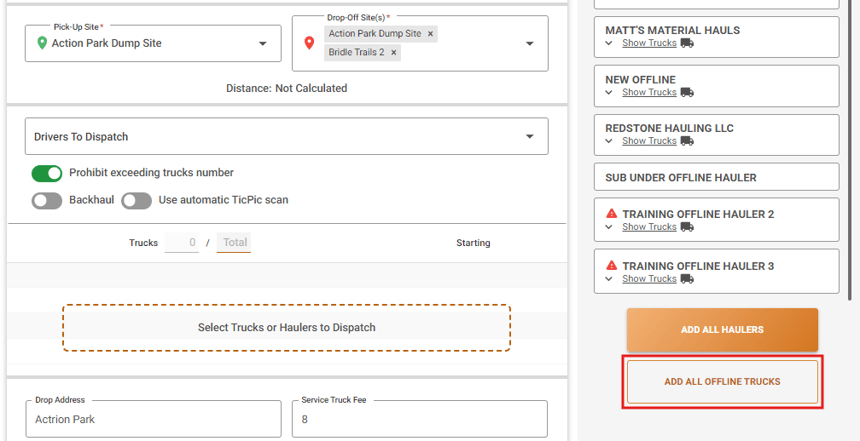Click truck icon for Training Offline Hauler 3
The height and width of the screenshot is (441, 860).
pyautogui.click(x=687, y=279)
